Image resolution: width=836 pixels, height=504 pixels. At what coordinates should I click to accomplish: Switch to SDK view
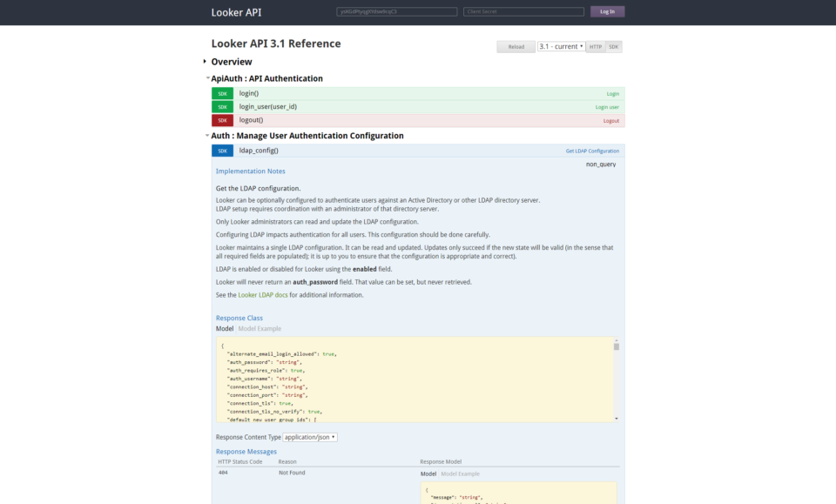click(x=612, y=46)
